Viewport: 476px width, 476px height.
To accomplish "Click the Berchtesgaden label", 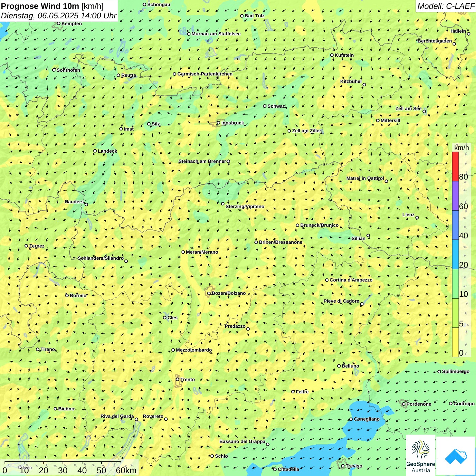I will (435, 41).
